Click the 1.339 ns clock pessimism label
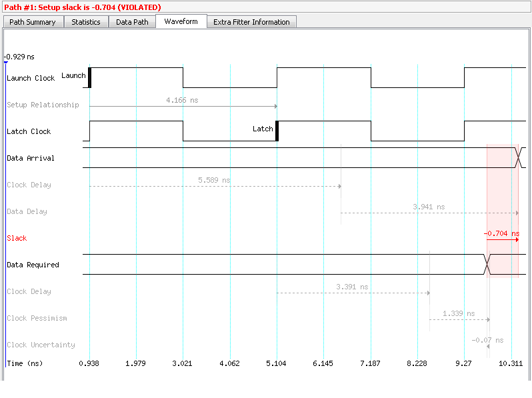 (x=459, y=313)
